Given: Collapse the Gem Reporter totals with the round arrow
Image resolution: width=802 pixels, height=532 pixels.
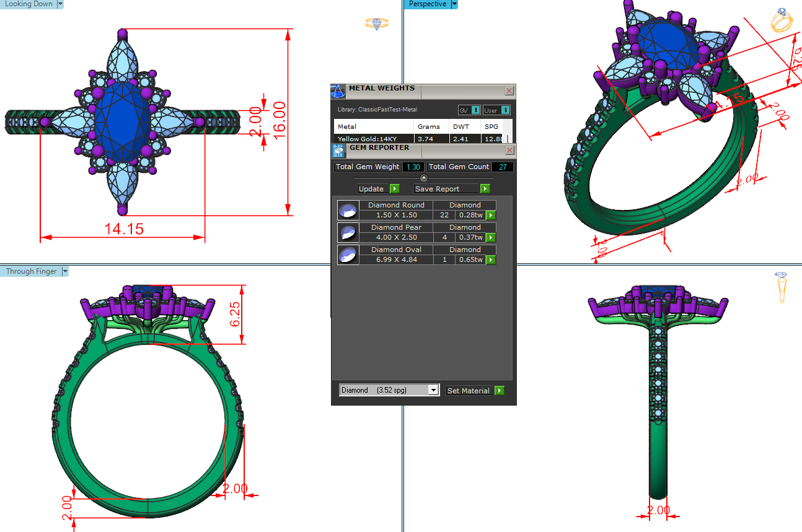Looking at the screenshot, I should click(424, 178).
